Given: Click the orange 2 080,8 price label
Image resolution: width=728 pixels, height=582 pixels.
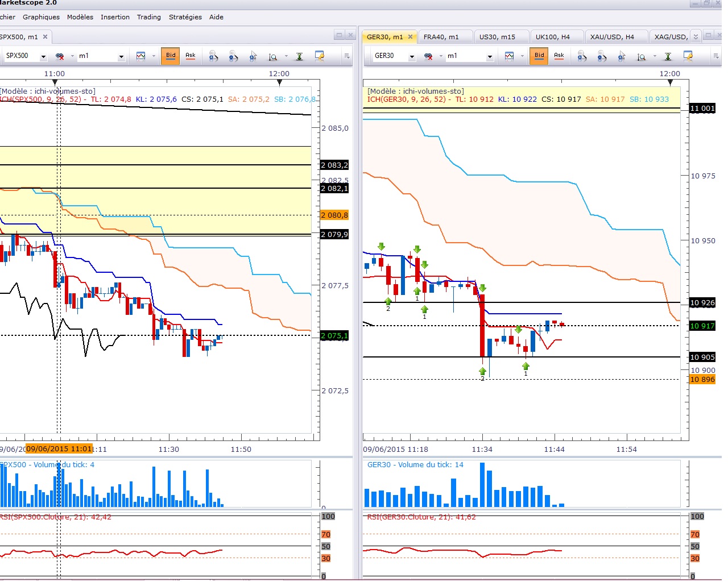Looking at the screenshot, I should (x=334, y=215).
